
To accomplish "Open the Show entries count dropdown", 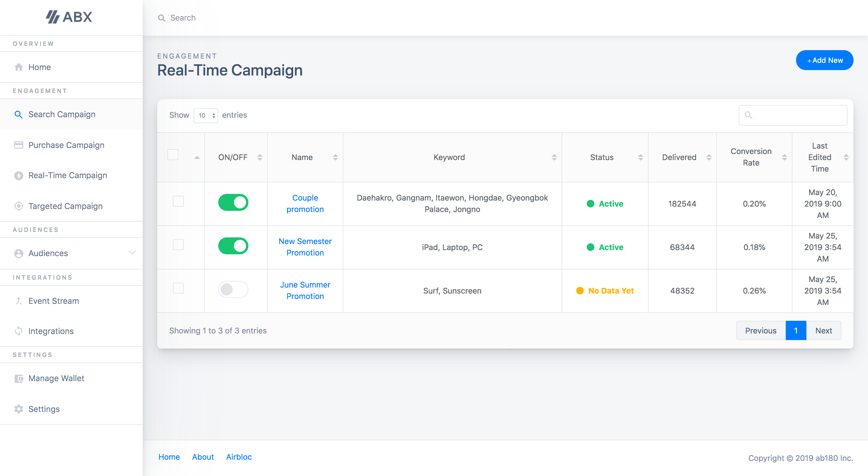I will [x=206, y=115].
